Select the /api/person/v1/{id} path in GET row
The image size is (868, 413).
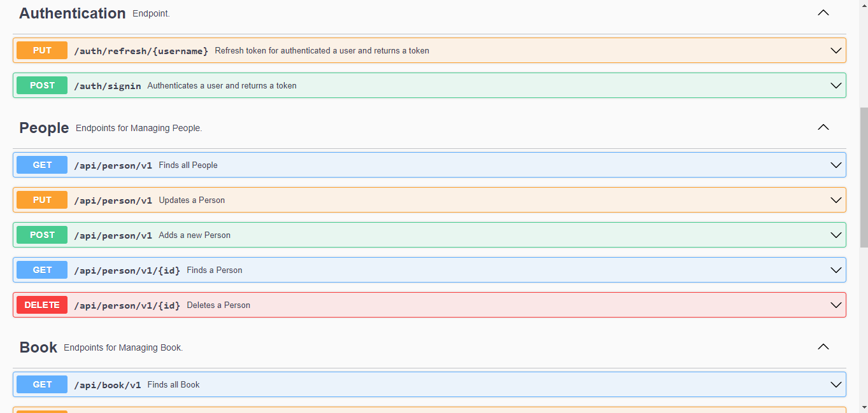pos(127,270)
